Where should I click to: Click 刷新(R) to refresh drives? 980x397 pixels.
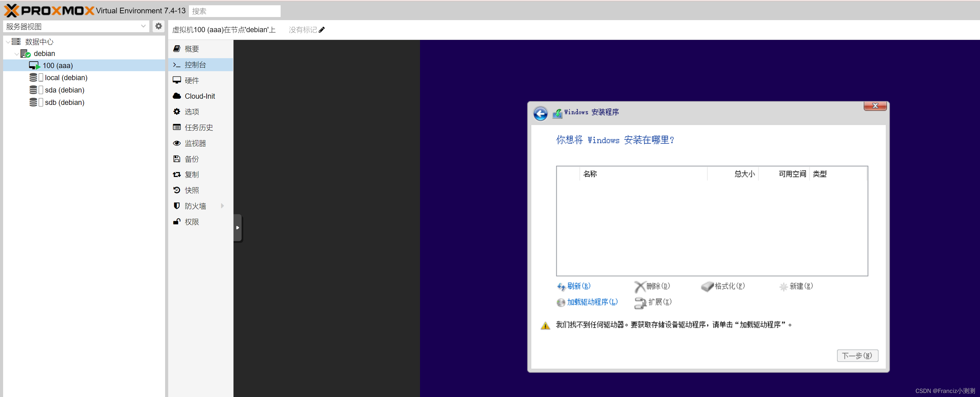click(574, 286)
